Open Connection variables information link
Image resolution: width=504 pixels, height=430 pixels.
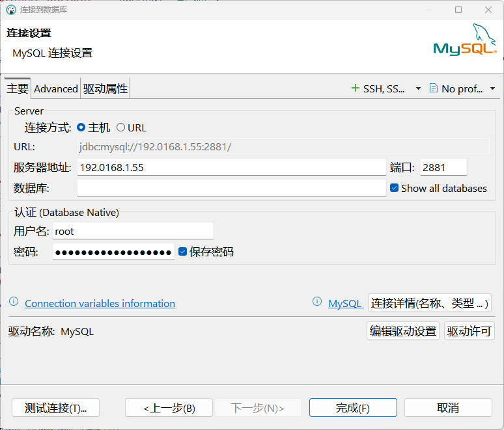[x=100, y=304]
